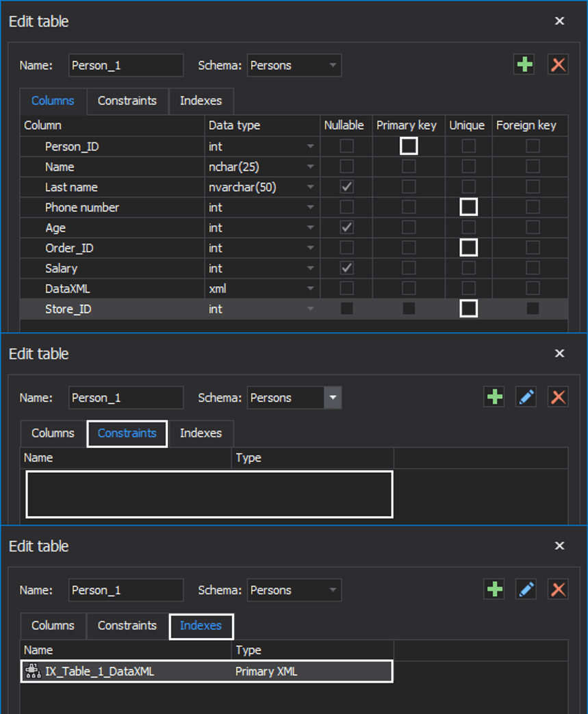Open the Schema dropdown in the middle dialog
Screen dimensions: 588x714
[333, 397]
